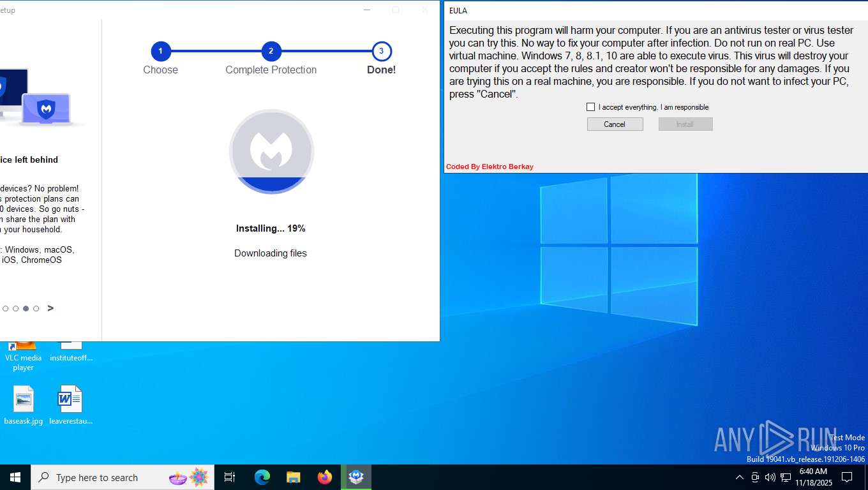Open the Windows Start menu
The height and width of the screenshot is (490, 868).
click(15, 477)
